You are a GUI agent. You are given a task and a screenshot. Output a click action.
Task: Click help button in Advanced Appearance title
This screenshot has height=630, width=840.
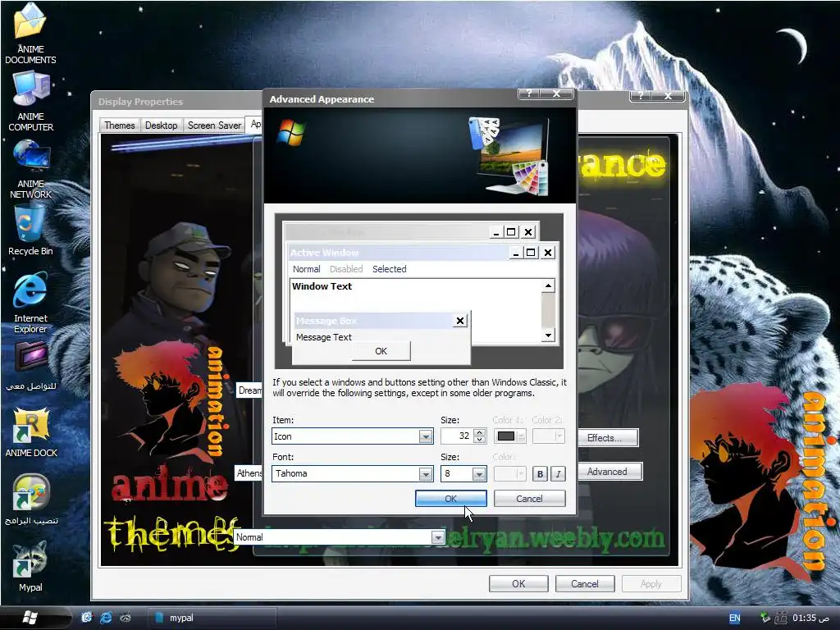(529, 94)
